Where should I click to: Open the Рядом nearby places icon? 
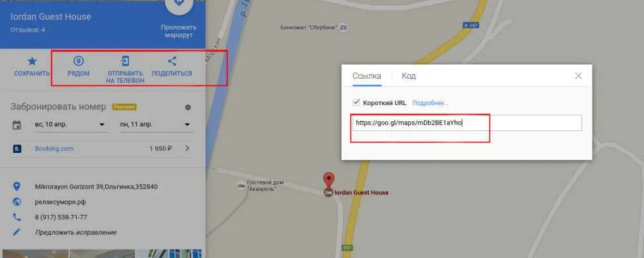pos(79,61)
